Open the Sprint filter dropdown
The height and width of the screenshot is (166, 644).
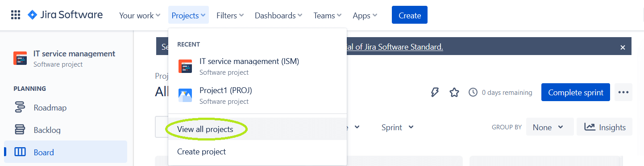pyautogui.click(x=398, y=128)
